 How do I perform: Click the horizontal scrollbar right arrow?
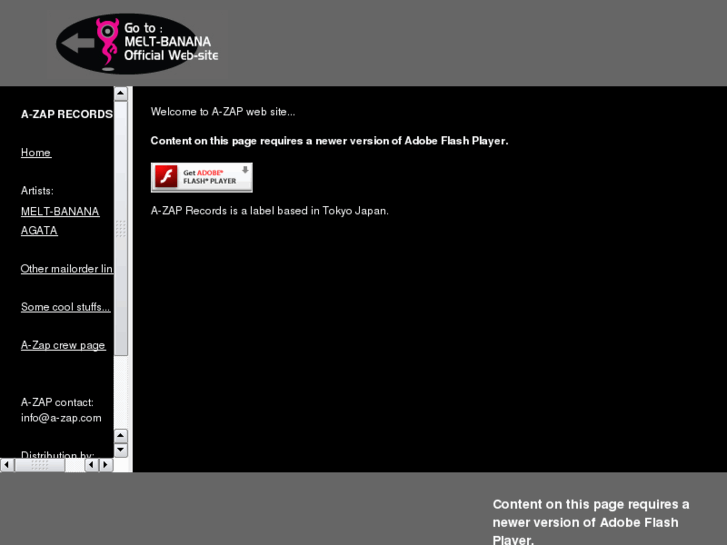pyautogui.click(x=106, y=464)
